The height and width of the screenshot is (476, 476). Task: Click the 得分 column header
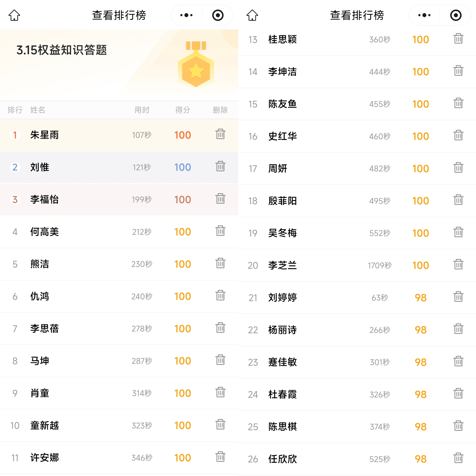183,110
